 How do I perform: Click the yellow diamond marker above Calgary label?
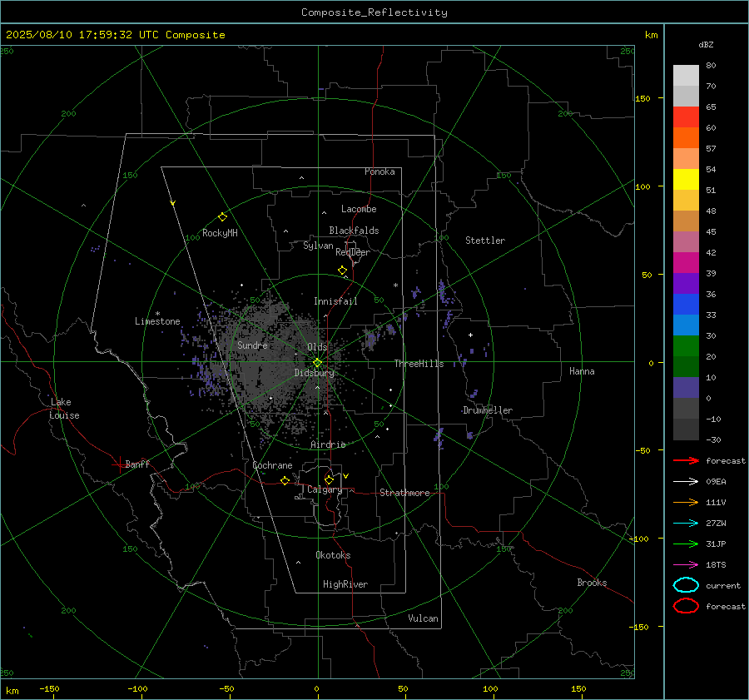(x=329, y=479)
